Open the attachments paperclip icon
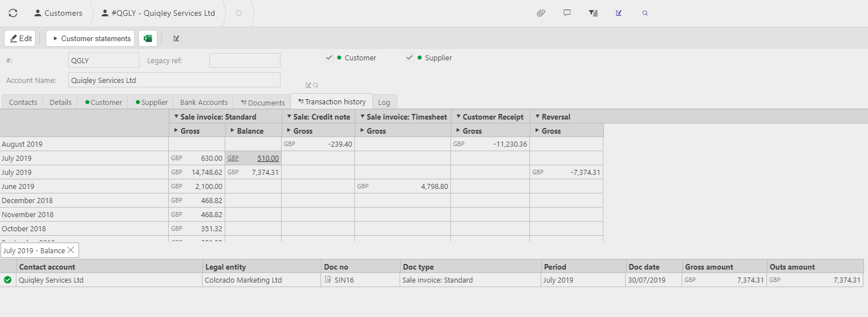This screenshot has width=868, height=317. point(541,13)
